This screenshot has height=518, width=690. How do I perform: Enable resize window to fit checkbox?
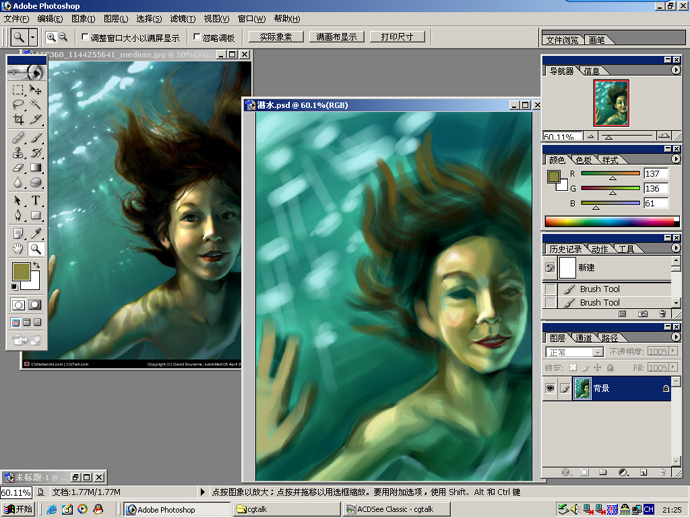click(85, 37)
